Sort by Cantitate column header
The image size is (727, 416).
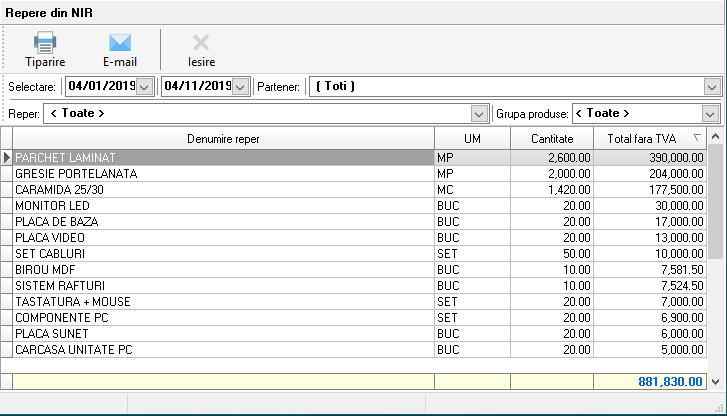552,138
